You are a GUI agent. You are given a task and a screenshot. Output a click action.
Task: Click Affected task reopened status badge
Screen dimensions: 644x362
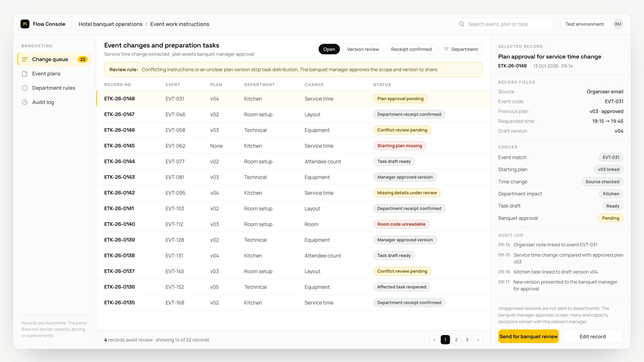[x=402, y=287]
